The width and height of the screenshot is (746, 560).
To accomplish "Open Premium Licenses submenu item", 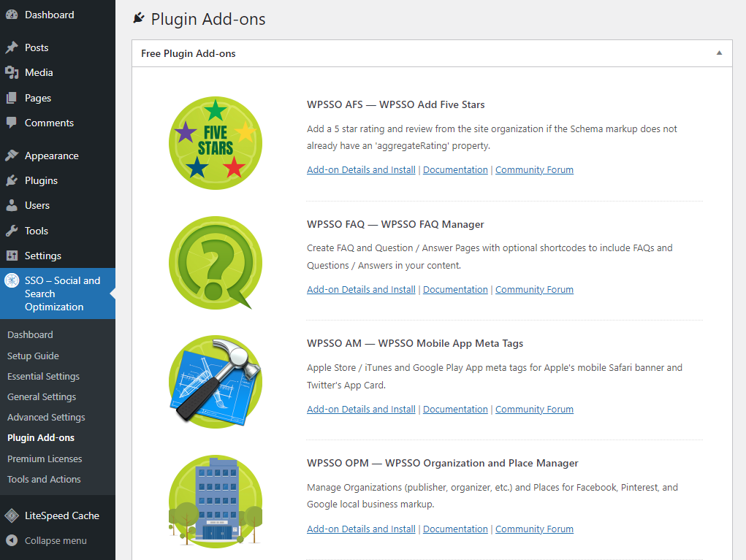I will (x=45, y=459).
